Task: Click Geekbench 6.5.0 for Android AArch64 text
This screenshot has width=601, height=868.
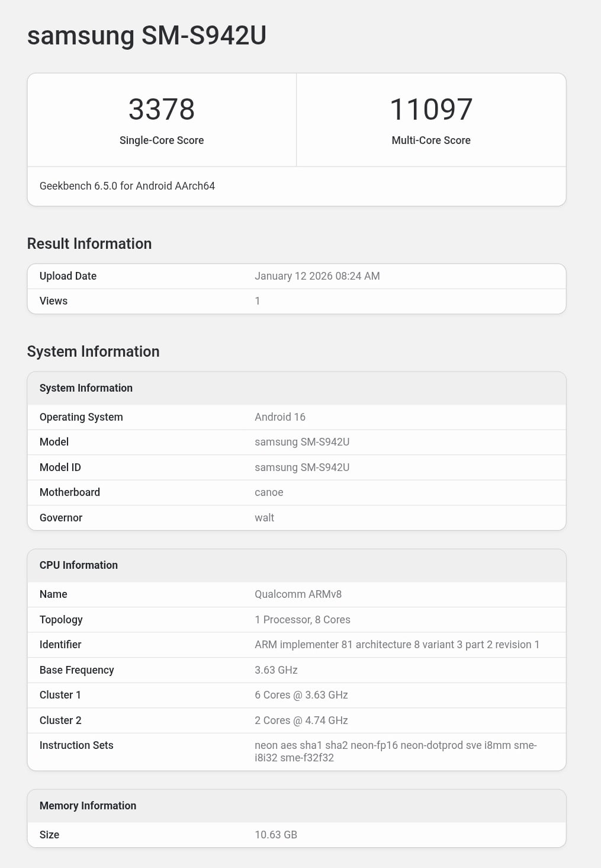Action: point(127,186)
